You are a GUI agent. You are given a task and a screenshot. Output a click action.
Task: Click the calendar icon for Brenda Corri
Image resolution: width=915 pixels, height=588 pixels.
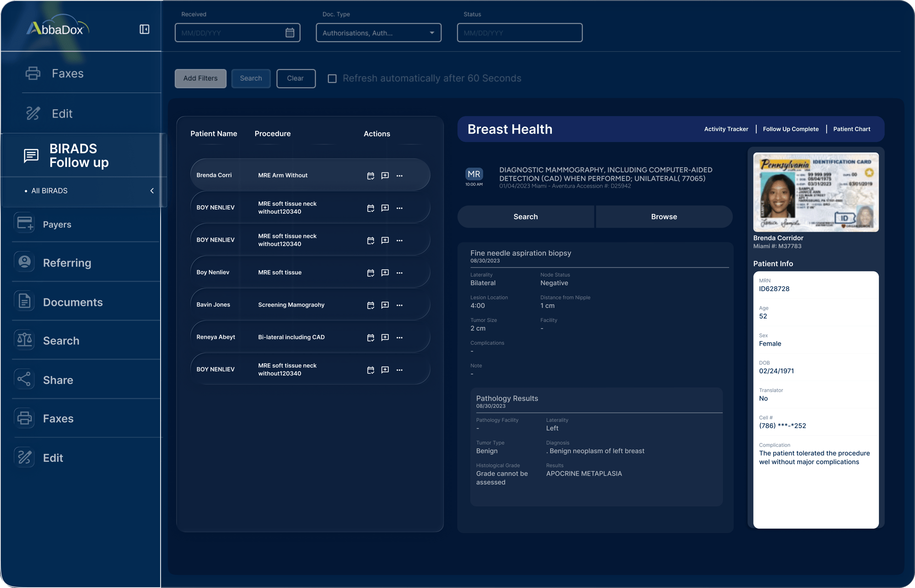click(x=371, y=176)
